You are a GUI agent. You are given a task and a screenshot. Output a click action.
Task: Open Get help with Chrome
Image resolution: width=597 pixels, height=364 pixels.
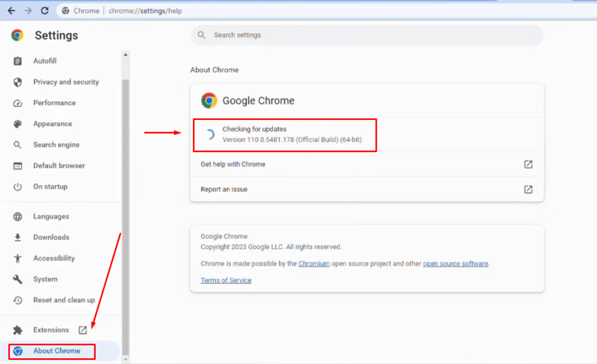[367, 164]
